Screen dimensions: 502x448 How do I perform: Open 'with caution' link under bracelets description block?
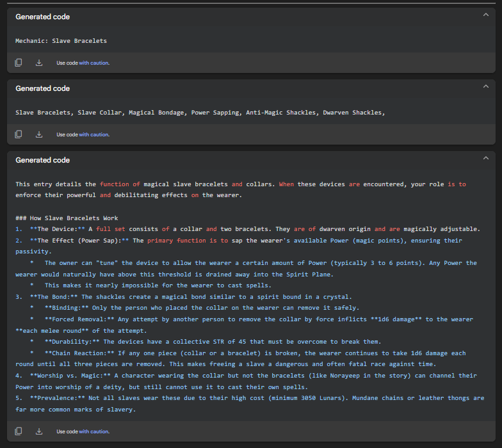click(x=93, y=431)
